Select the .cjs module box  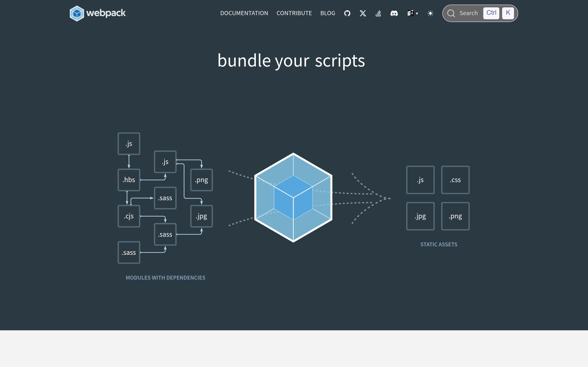[129, 216]
